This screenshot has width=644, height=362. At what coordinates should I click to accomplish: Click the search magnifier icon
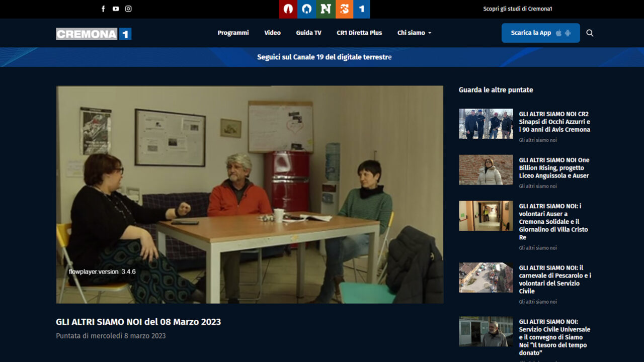pyautogui.click(x=590, y=33)
